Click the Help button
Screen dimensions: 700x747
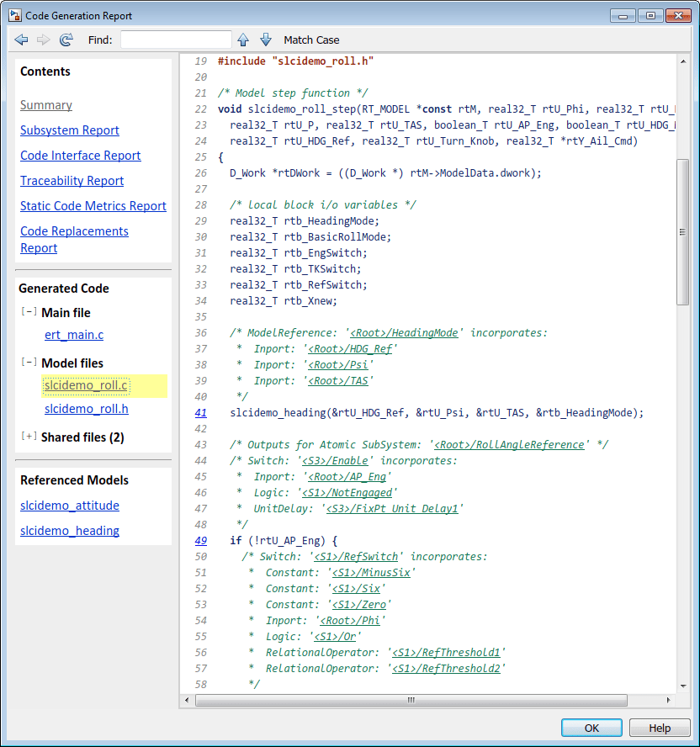[x=660, y=728]
